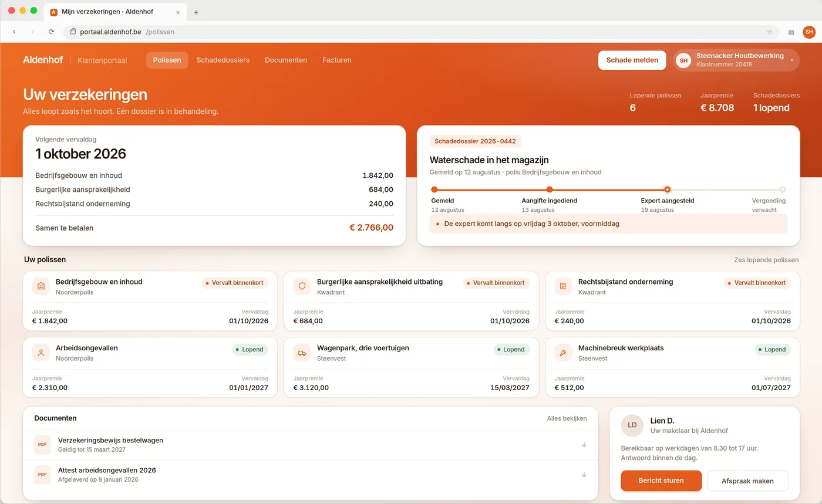Viewport: 822px width, 504px height.
Task: Click the Schade melden button
Action: pyautogui.click(x=632, y=60)
